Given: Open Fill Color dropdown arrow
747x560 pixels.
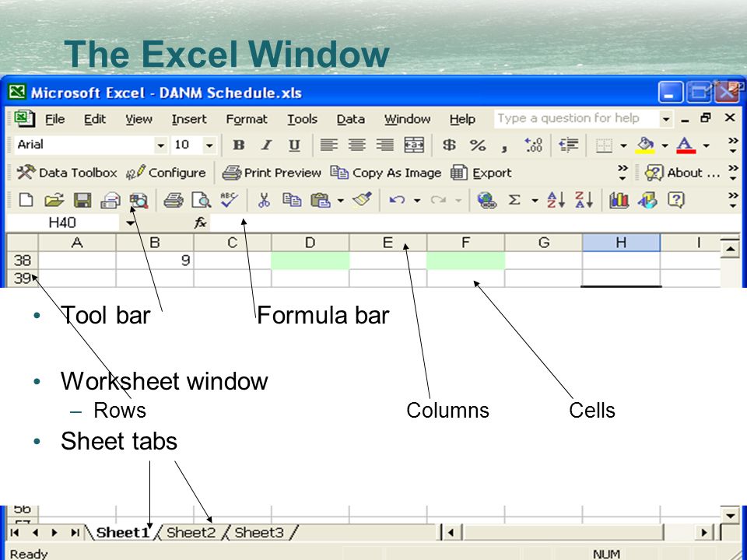Looking at the screenshot, I should coord(665,145).
